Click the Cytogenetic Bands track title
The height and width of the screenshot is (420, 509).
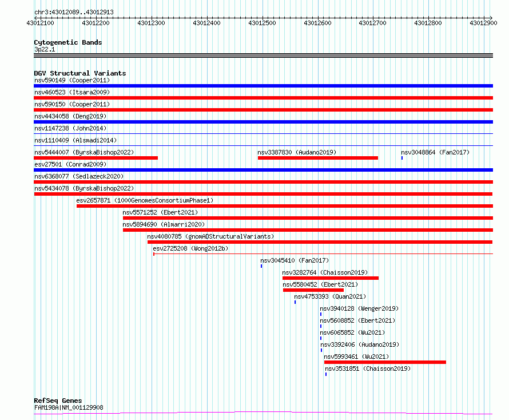(68, 42)
